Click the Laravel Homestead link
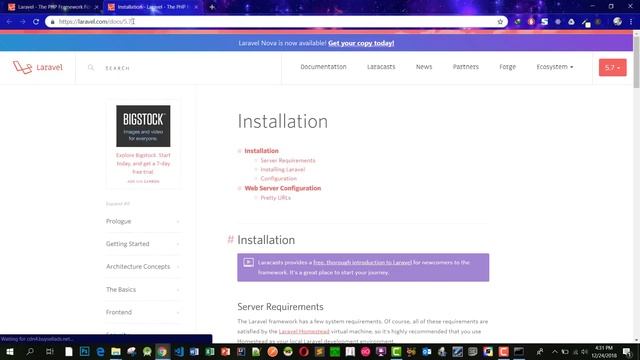Viewport: 640px width, 360px height. click(304, 331)
